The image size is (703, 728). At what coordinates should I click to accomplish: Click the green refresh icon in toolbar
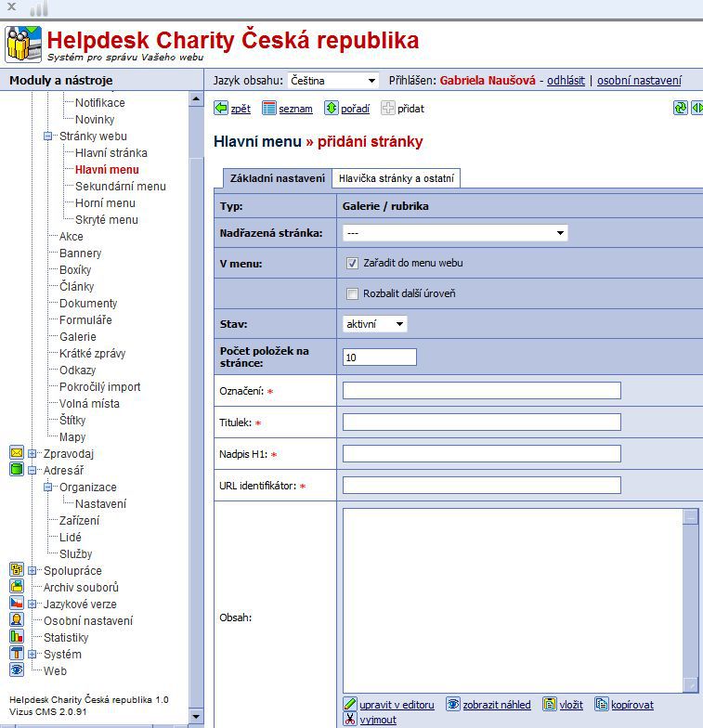point(680,108)
